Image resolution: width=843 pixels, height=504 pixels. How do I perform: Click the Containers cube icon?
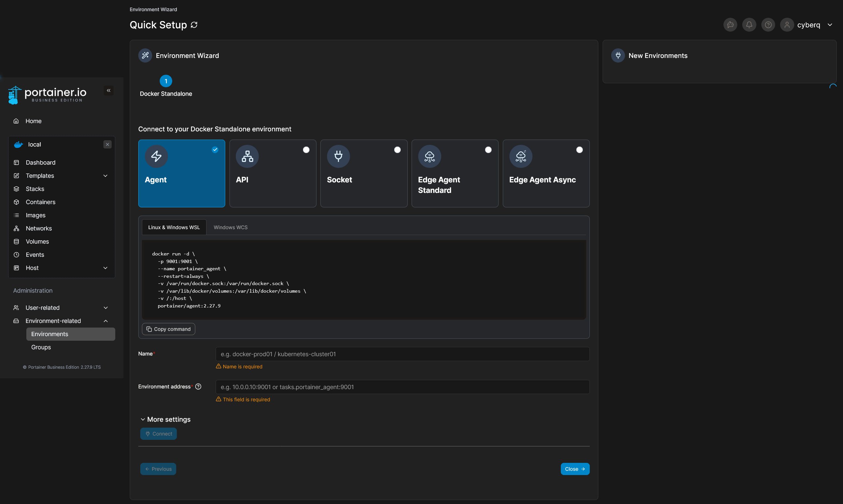(x=16, y=202)
